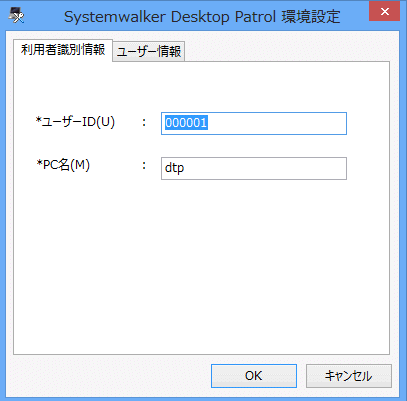Click blank space after 000001 in ユーザーID field
The height and width of the screenshot is (401, 407).
tap(277, 123)
